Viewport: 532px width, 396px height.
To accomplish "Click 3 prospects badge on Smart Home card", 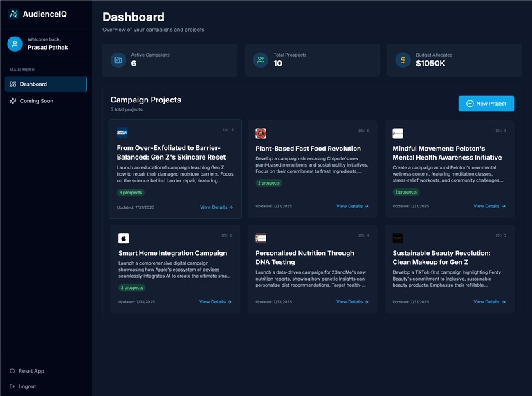I will pos(132,287).
